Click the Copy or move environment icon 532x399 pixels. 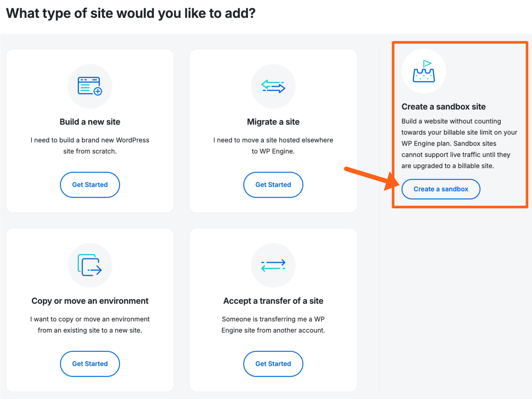[90, 265]
